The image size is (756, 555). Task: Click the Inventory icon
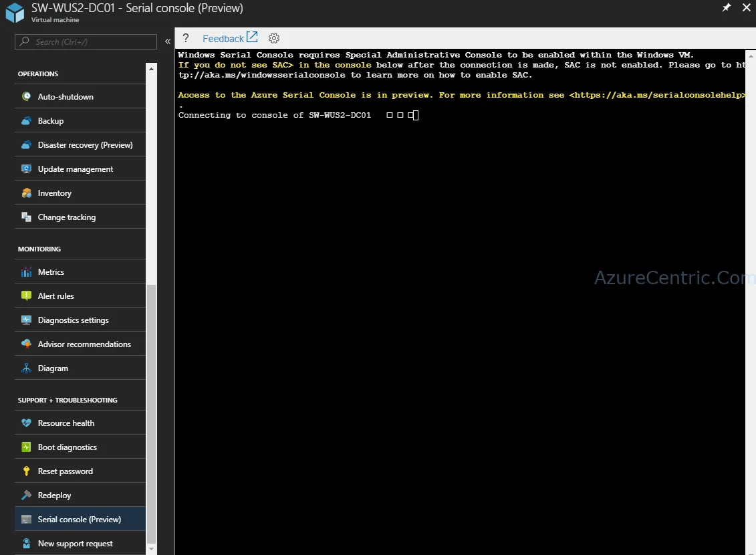click(x=27, y=193)
